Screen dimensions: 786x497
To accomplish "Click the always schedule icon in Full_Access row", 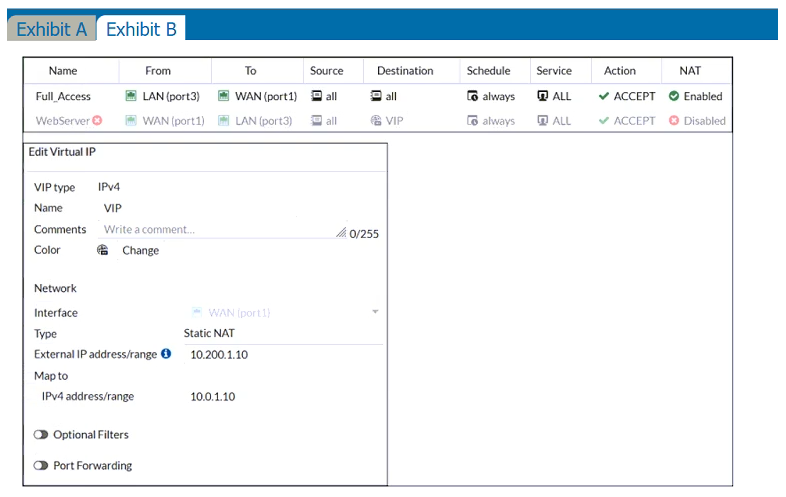I will point(472,96).
